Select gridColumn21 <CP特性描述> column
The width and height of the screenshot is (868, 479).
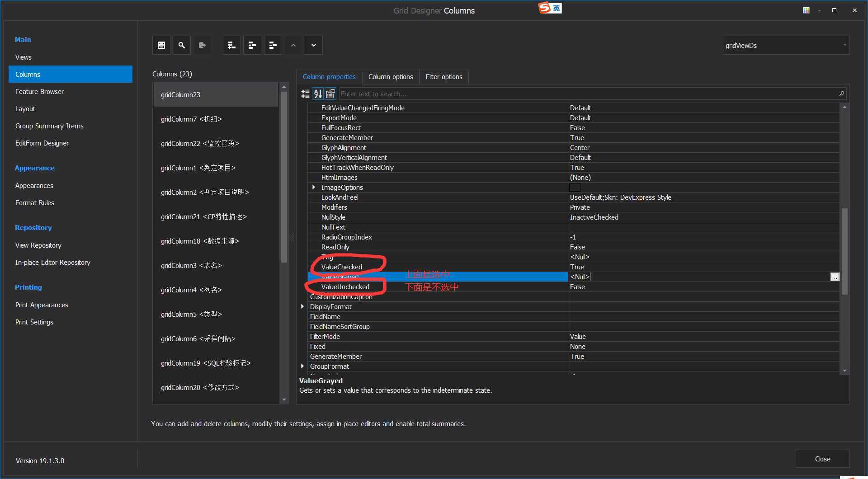[216, 216]
